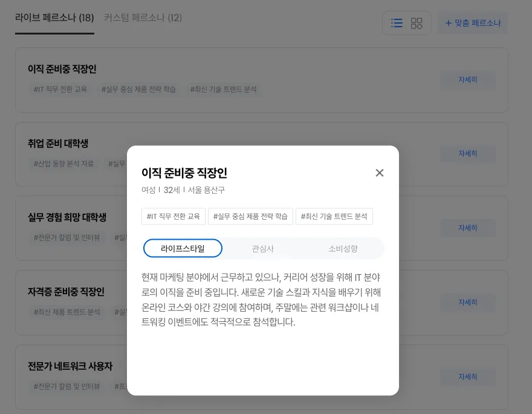The image size is (532, 414).
Task: Open 자세히 for 실무 경험 희망 대학생 card
Action: click(x=467, y=228)
